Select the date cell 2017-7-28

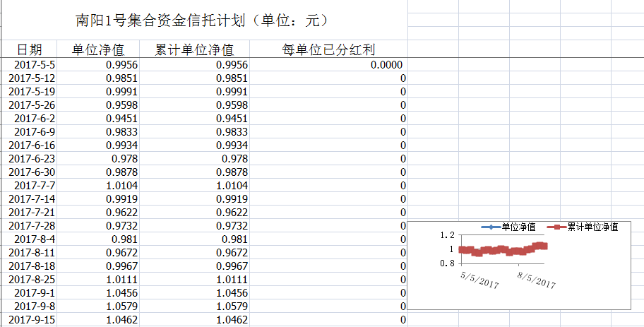[x=32, y=226]
